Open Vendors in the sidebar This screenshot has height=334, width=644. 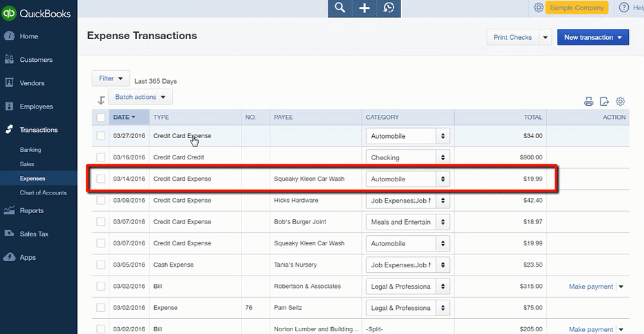(x=32, y=83)
